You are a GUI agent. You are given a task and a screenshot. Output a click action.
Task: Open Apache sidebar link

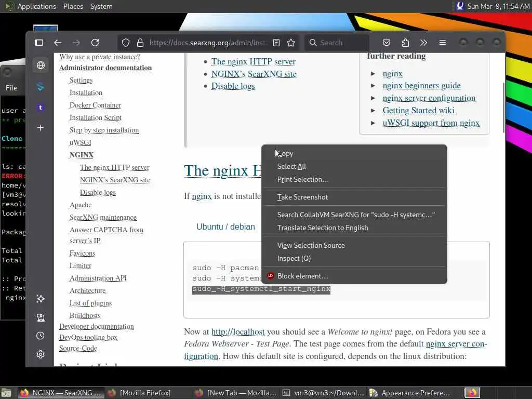coord(81,205)
